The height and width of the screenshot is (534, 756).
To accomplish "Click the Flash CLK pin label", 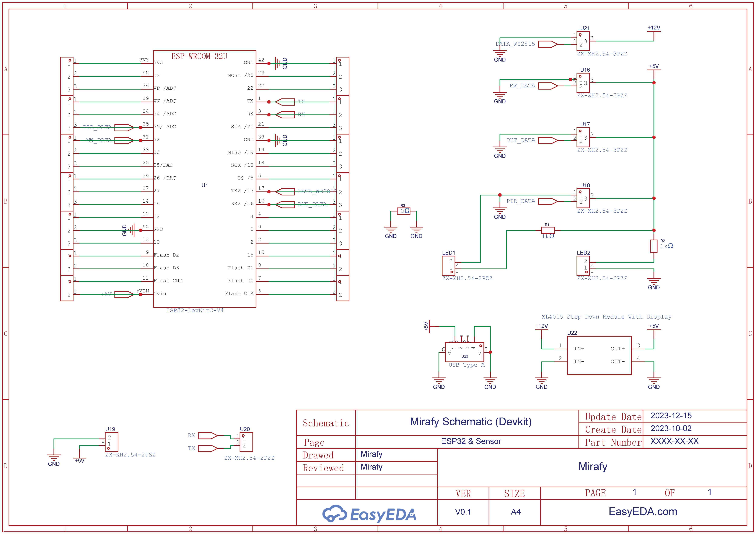I will pos(239,294).
